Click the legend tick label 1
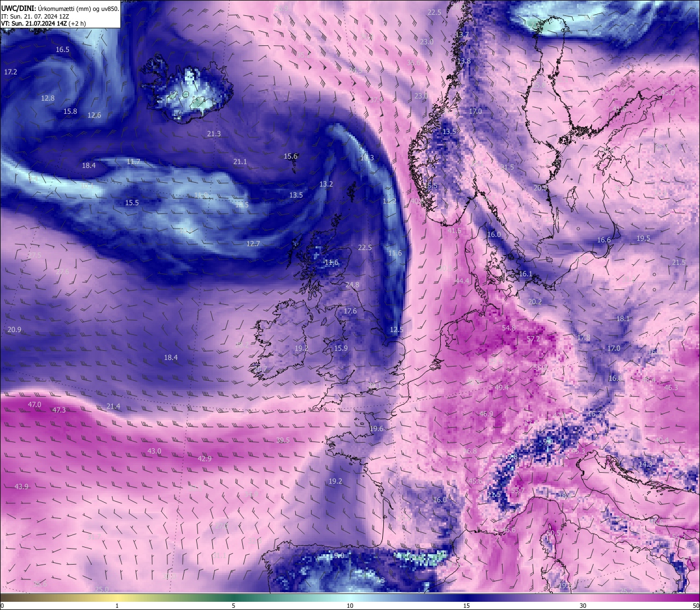The width and height of the screenshot is (700, 610). click(116, 606)
